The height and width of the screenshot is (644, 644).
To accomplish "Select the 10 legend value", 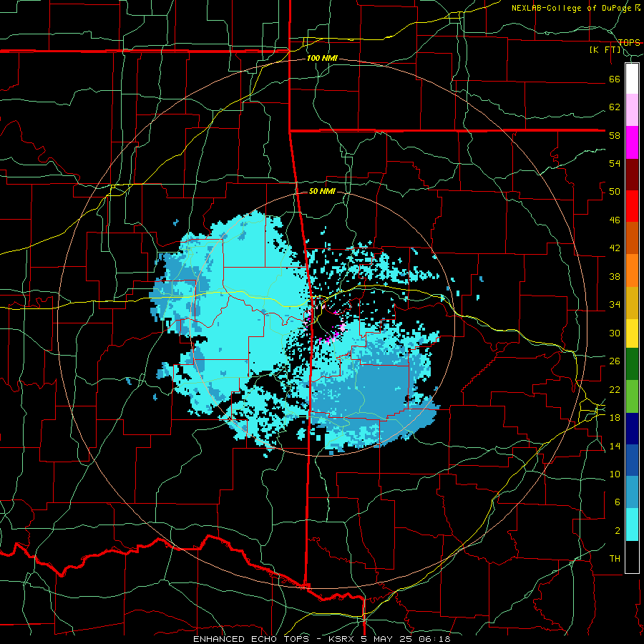I will click(615, 474).
